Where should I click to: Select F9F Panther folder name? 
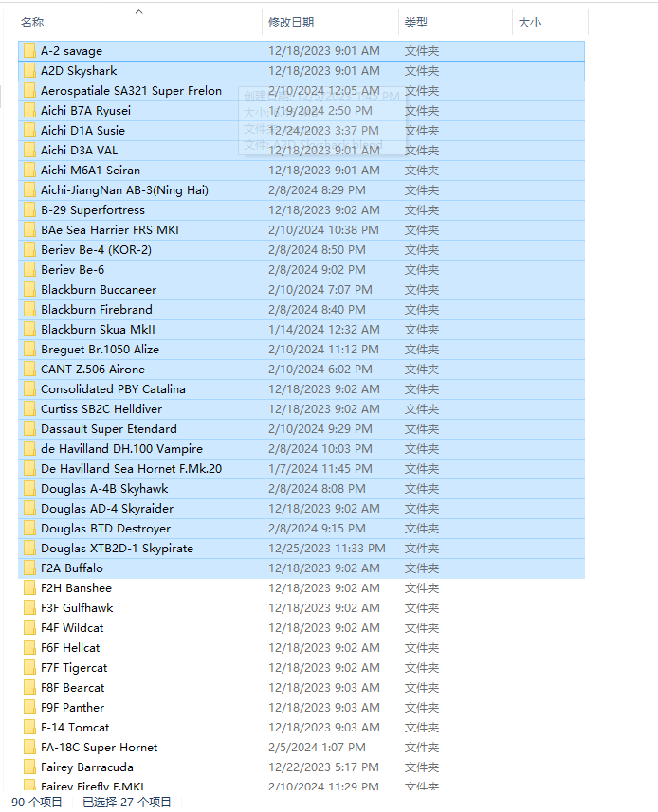tap(73, 708)
